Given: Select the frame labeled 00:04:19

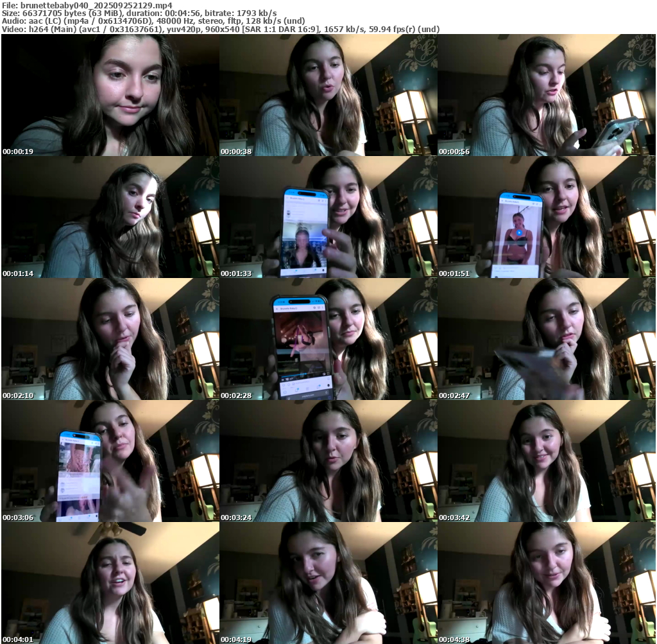Looking at the screenshot, I should (328, 583).
